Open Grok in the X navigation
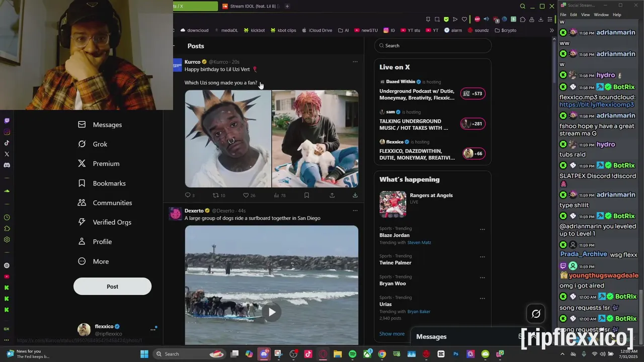The width and height of the screenshot is (644, 362). (x=93, y=144)
